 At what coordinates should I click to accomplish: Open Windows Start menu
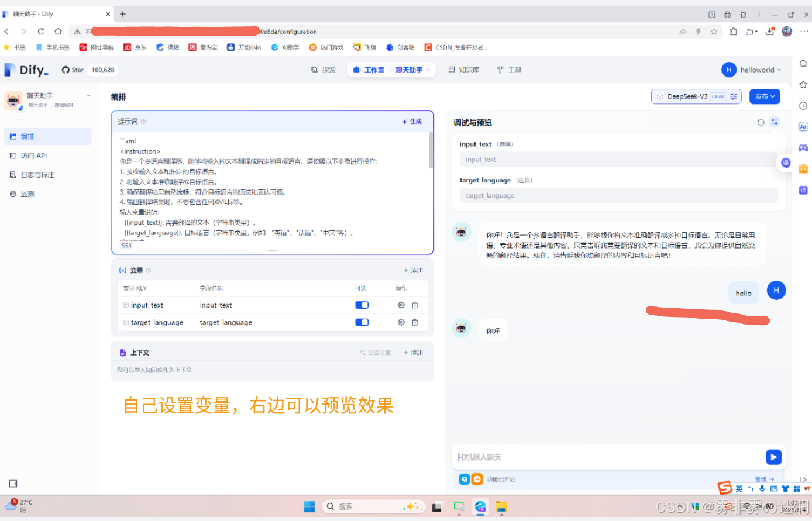pyautogui.click(x=309, y=507)
